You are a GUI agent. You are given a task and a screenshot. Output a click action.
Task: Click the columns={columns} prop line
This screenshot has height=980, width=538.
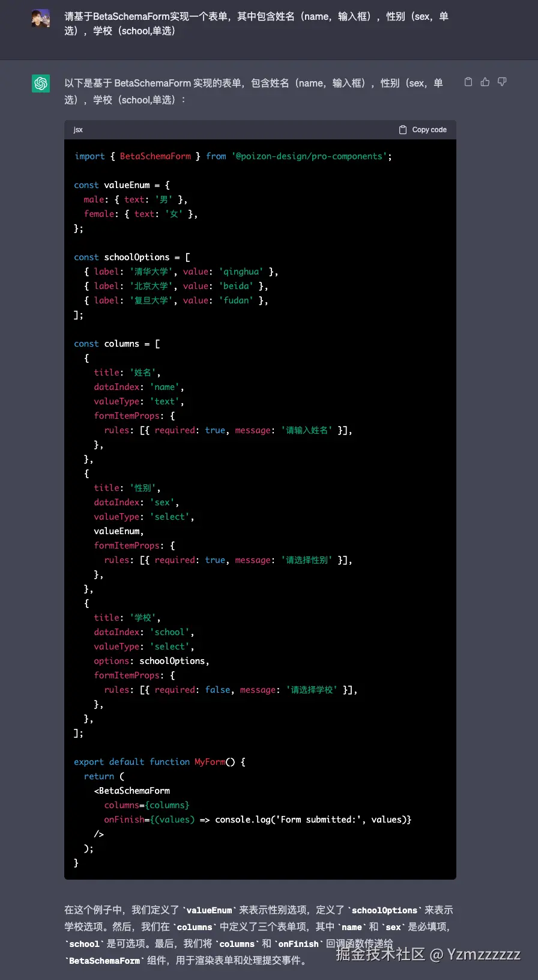point(147,805)
